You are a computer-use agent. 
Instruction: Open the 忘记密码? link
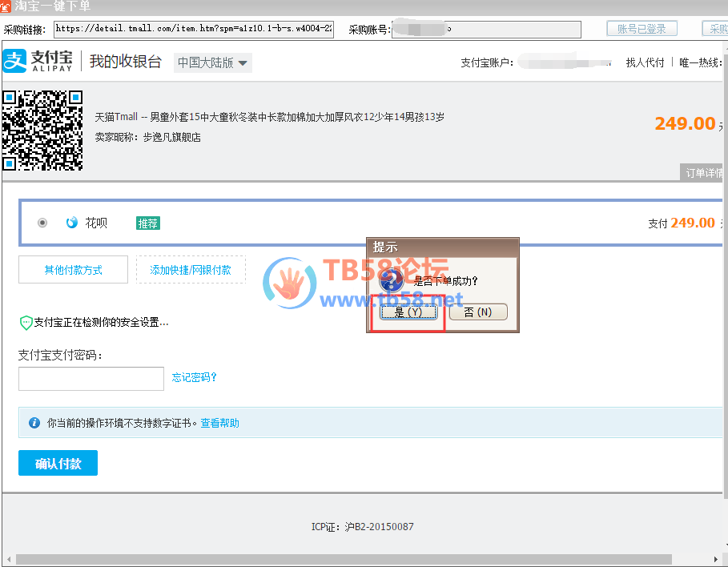pos(194,377)
